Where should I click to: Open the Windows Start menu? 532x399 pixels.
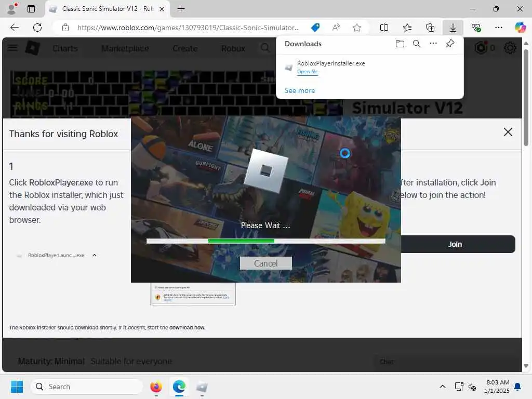click(17, 387)
